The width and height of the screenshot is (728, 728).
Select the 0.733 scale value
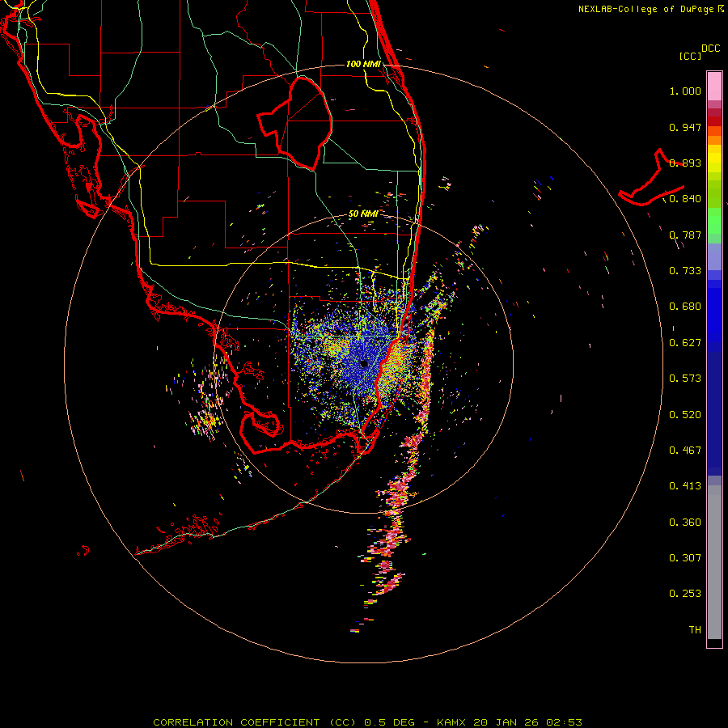point(685,271)
